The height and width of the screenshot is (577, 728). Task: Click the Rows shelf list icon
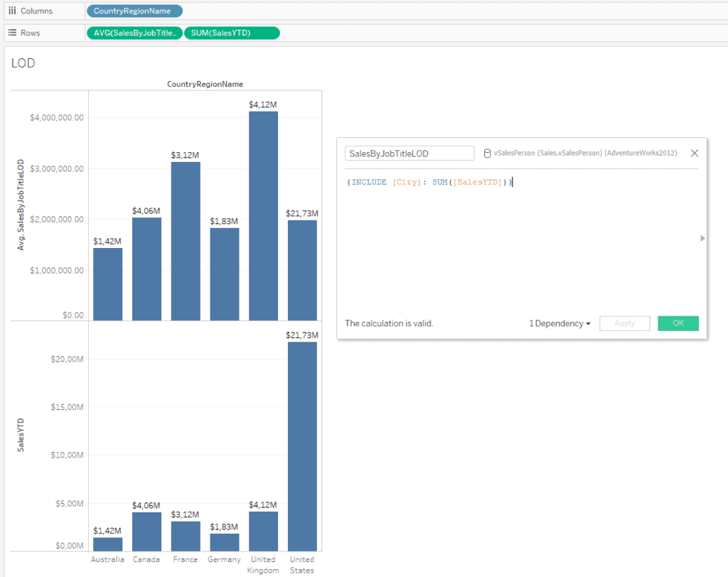(x=12, y=33)
